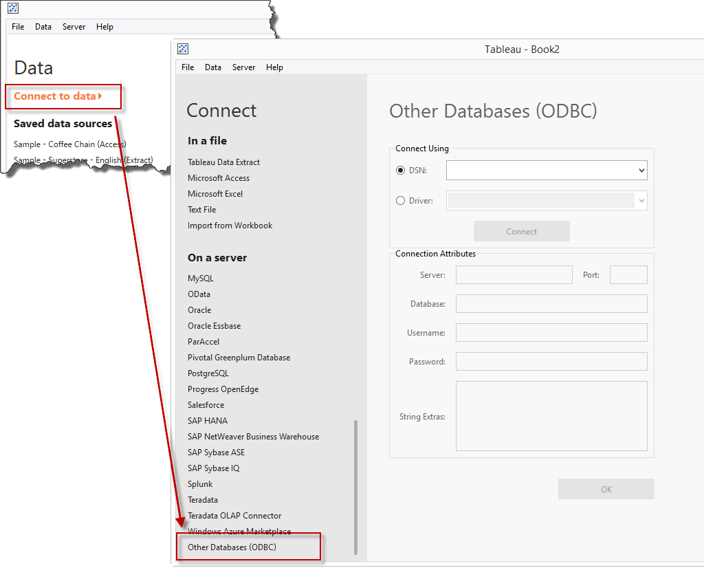Click the Password input field
The width and height of the screenshot is (704, 588).
click(x=551, y=361)
